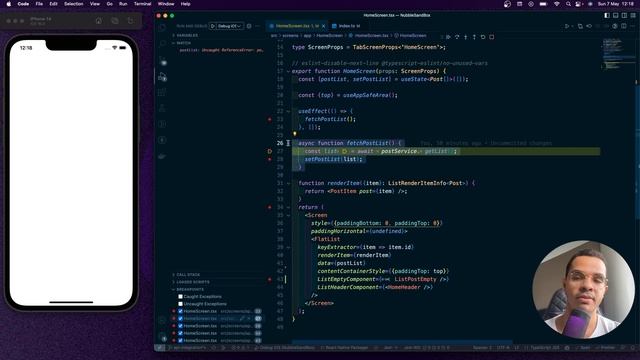Open the Run menu
The height and width of the screenshot is (360, 640).
pos(123,4)
